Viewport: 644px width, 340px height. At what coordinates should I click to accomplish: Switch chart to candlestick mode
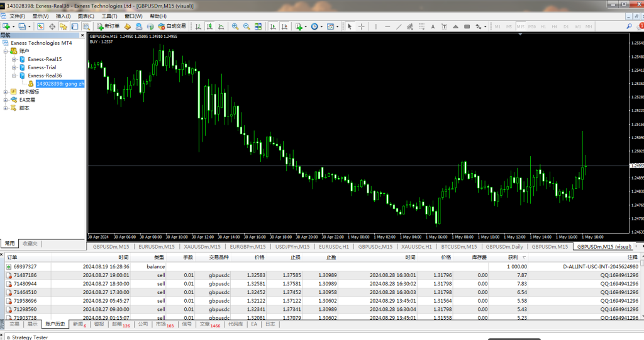[x=210, y=26]
